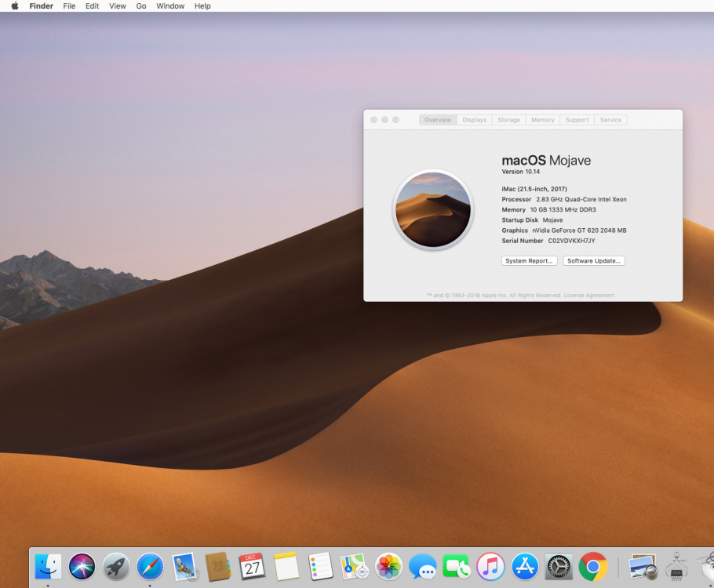714x588 pixels.
Task: Click the Version 10.14 text
Action: (520, 172)
